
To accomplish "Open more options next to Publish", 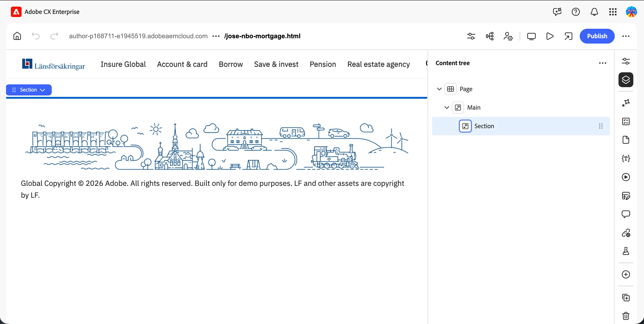I will [x=626, y=36].
